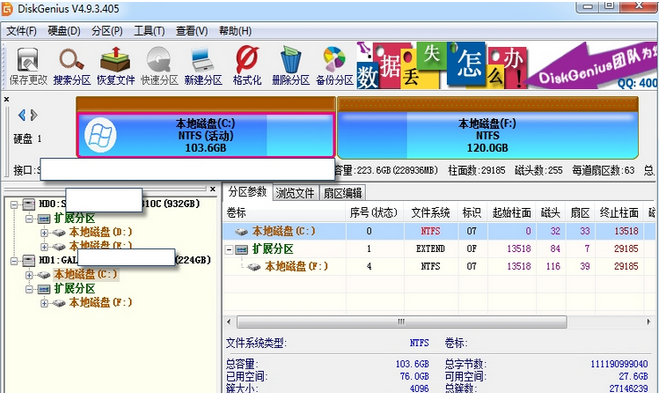
Task: Click the 卷标 column header
Action: click(x=284, y=213)
